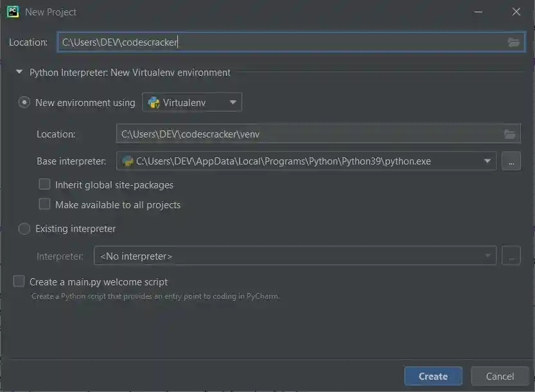The width and height of the screenshot is (535, 392).
Task: Click the PyCharm logo in the title bar
Action: click(12, 12)
